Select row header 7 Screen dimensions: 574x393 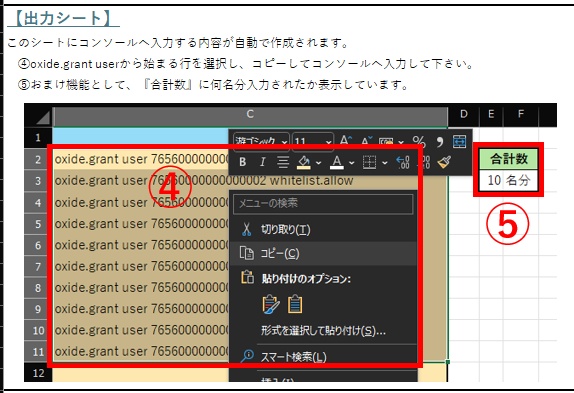click(38, 266)
